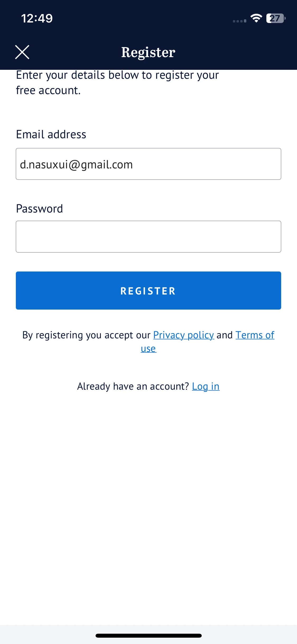This screenshot has width=297, height=644.
Task: Tap the 'Enter your details below' intro text
Action: pyautogui.click(x=117, y=83)
